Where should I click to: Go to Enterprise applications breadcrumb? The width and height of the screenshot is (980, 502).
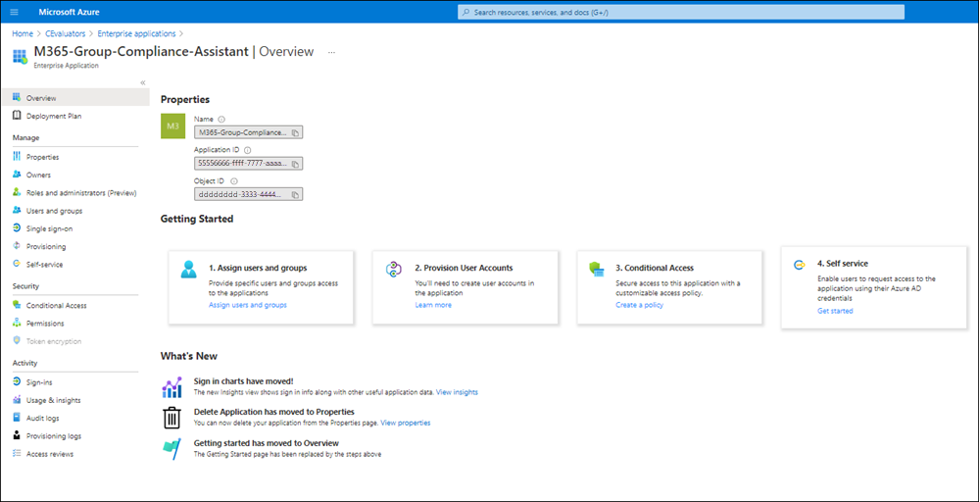[x=136, y=33]
